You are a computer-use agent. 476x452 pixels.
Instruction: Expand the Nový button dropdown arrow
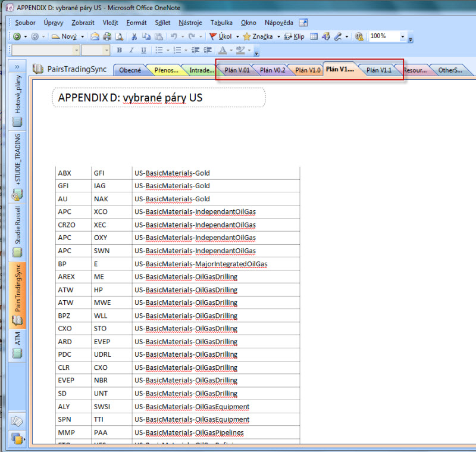[x=82, y=36]
